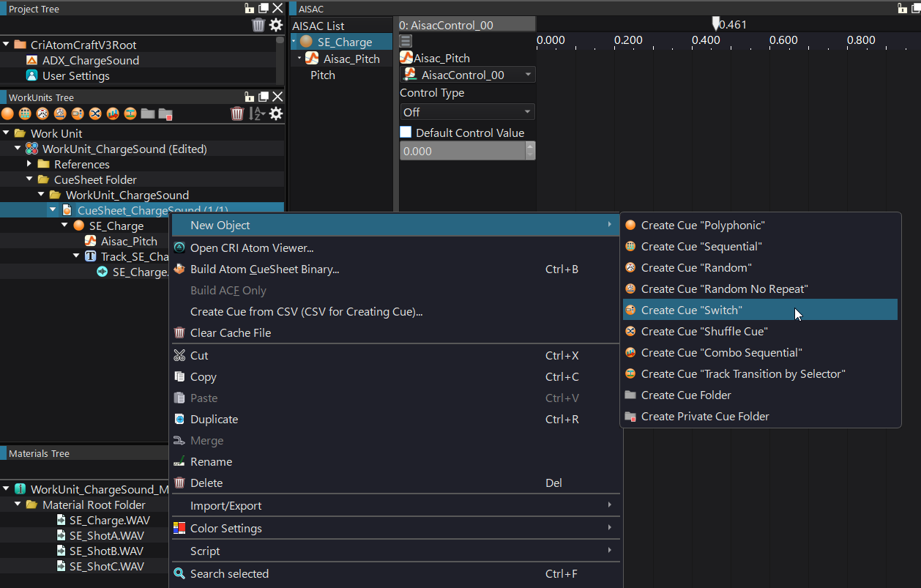Image resolution: width=921 pixels, height=588 pixels.
Task: Collapse the SE_Charge cue in WorkUnits Tree
Action: [65, 226]
